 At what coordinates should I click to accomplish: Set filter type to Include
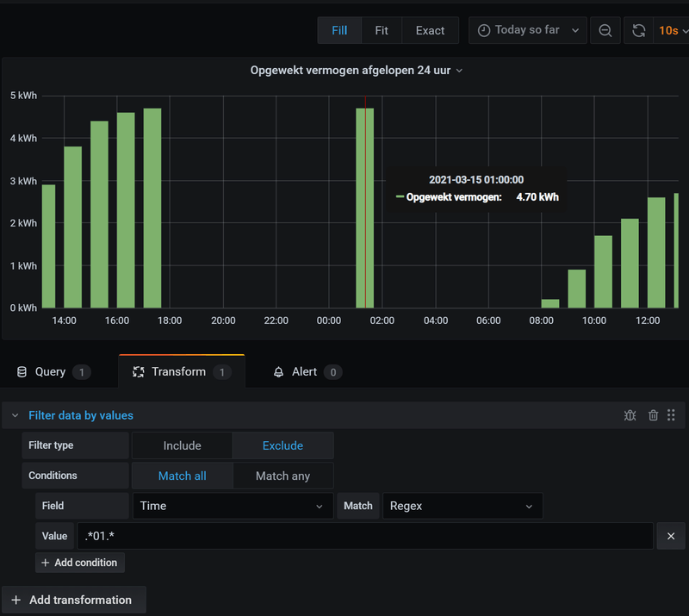click(182, 445)
